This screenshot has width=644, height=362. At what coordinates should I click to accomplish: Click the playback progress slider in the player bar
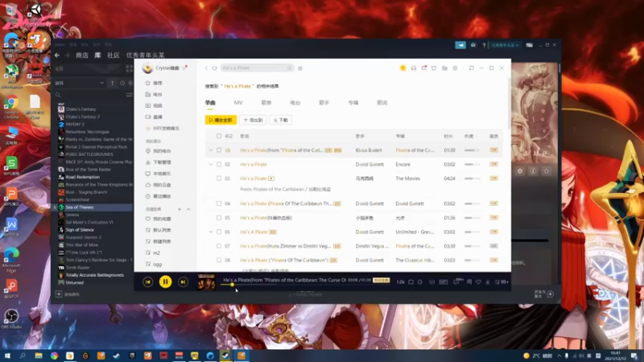click(x=305, y=285)
